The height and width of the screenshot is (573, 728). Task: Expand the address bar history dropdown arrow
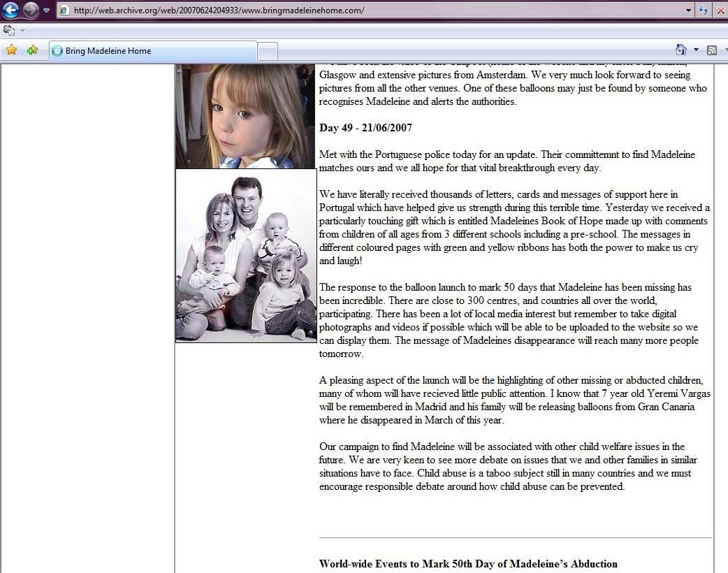pos(688,10)
